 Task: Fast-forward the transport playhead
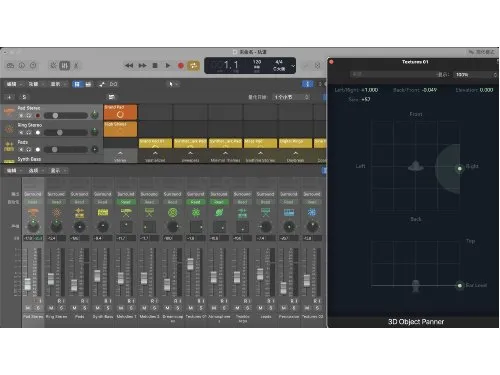pyautogui.click(x=142, y=66)
